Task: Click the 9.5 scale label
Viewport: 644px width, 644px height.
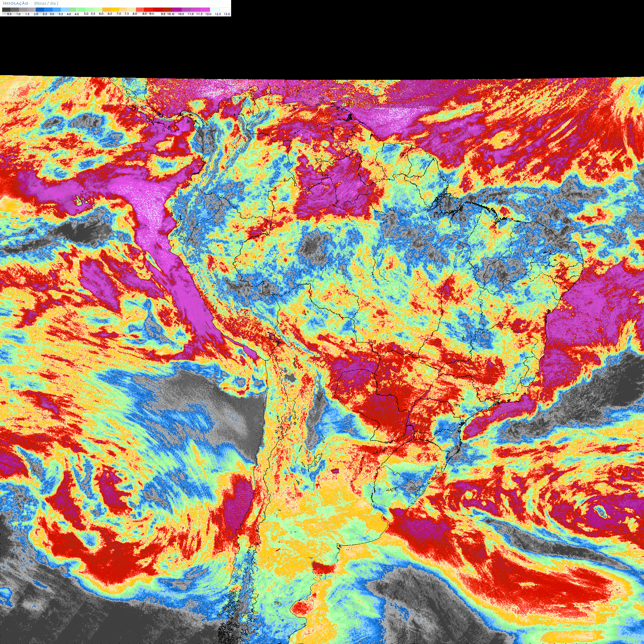Action: pos(163,14)
